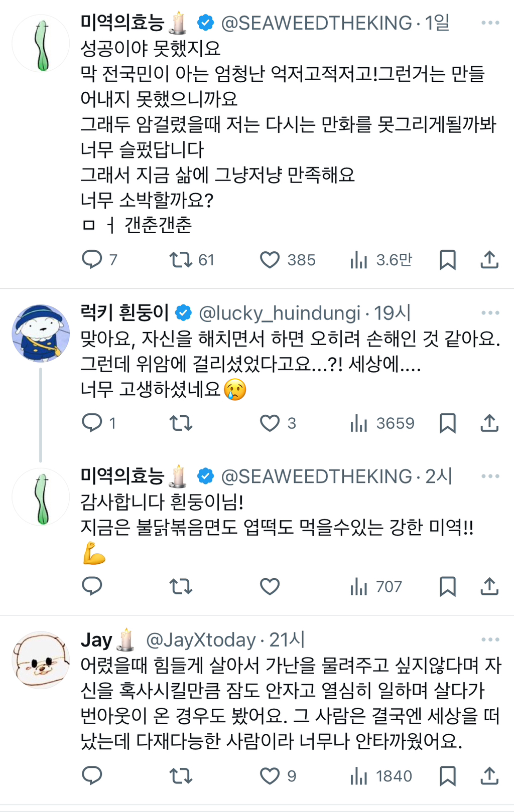Share the 707-view reply tweet
Image resolution: width=514 pixels, height=812 pixels.
pyautogui.click(x=489, y=586)
